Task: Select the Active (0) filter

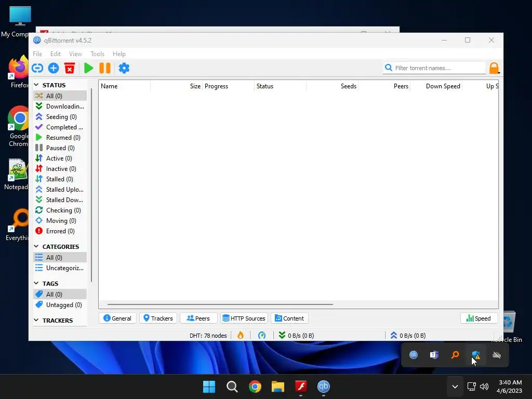Action: click(60, 158)
